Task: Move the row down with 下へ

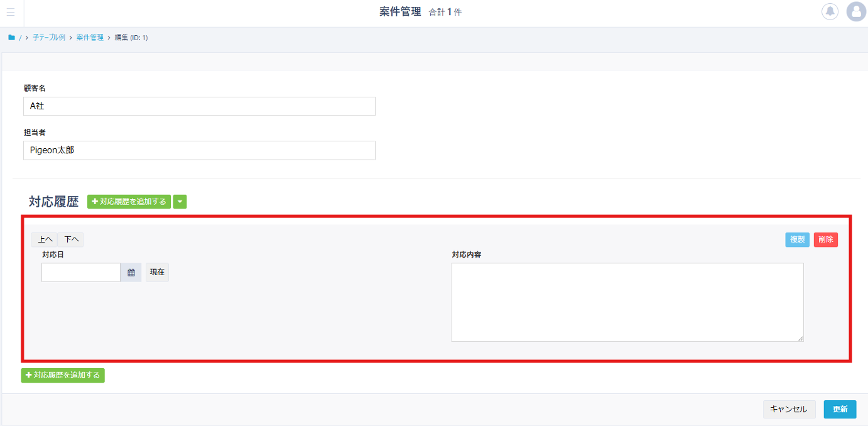Action: point(71,239)
